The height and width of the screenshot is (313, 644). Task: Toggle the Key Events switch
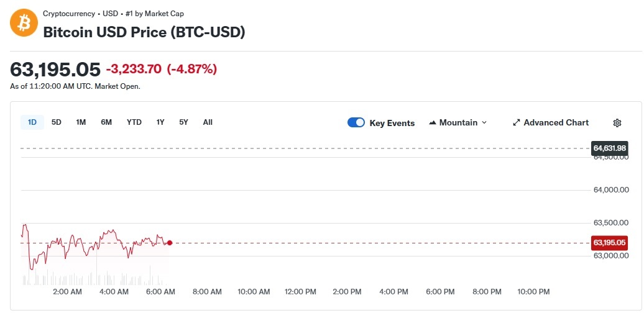coord(356,122)
